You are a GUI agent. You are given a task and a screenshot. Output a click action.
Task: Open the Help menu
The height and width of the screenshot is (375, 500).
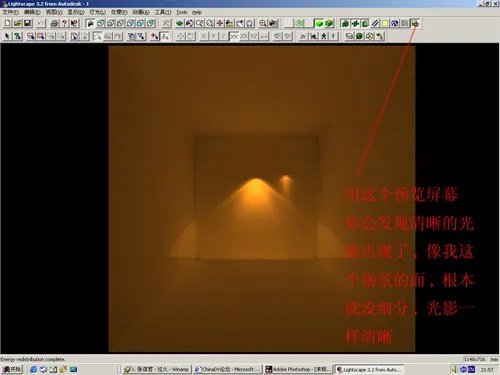197,12
